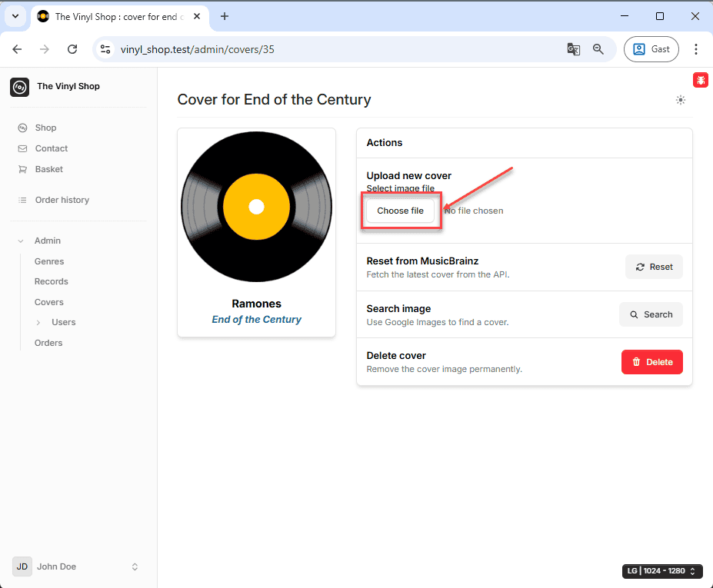Screen dimensions: 713x588
Task: Select Genres under Admin
Action: coord(49,261)
